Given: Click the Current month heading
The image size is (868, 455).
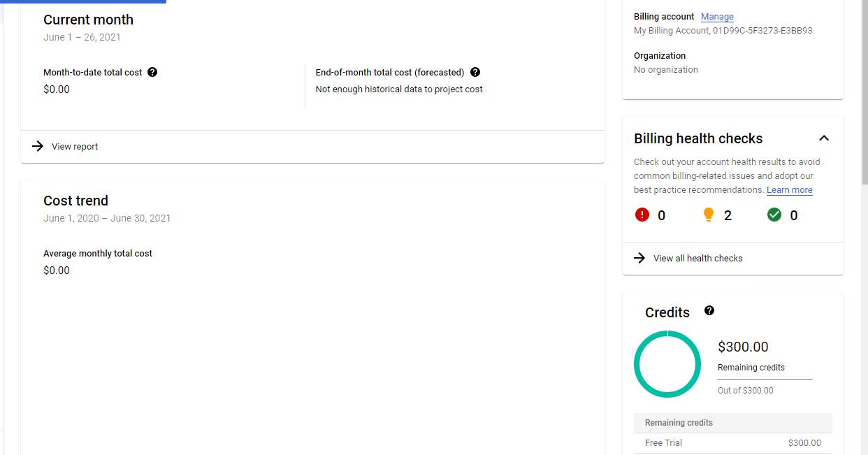Looking at the screenshot, I should click(88, 20).
